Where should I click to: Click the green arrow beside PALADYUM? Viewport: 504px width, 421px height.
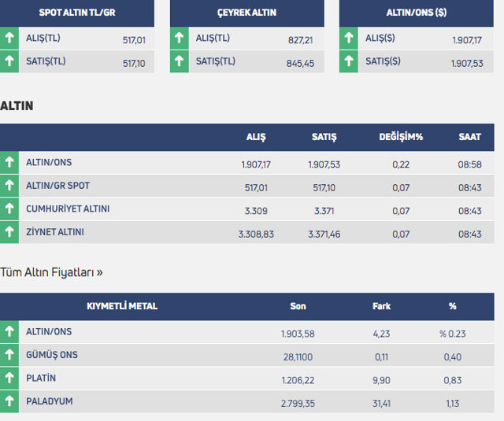pyautogui.click(x=9, y=401)
